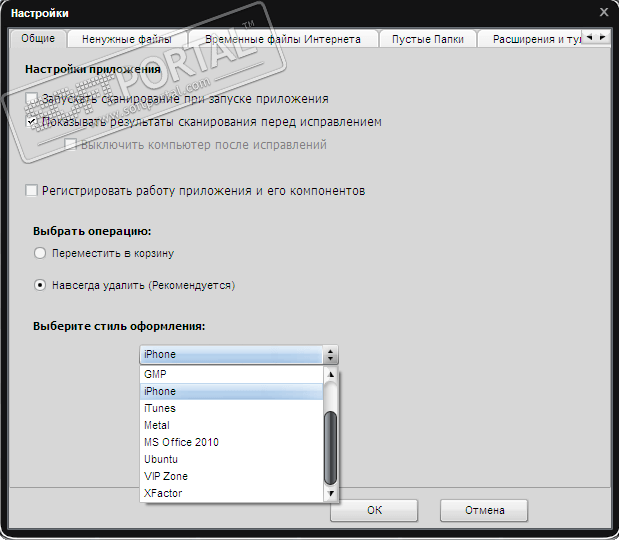Viewport: 619px width, 540px height.
Task: Open the Ненужные файлы tab
Action: coord(127,39)
